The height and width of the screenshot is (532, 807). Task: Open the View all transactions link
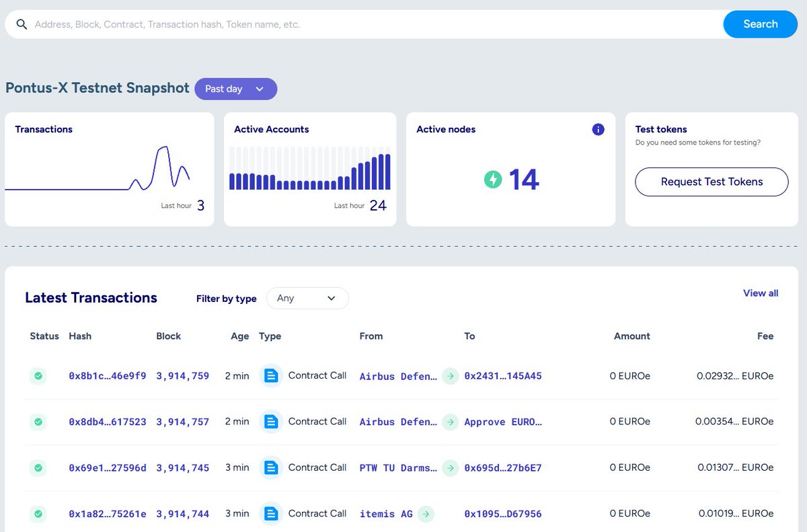[761, 293]
